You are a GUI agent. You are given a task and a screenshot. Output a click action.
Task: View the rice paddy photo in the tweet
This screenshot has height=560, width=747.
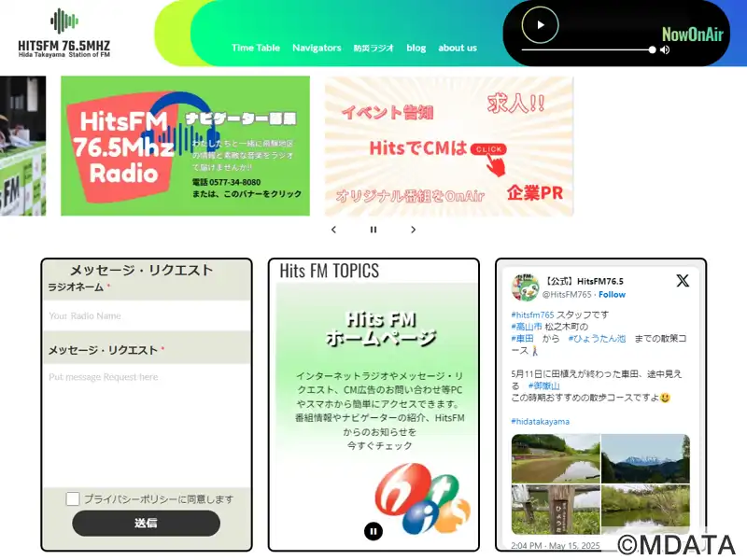click(x=556, y=458)
